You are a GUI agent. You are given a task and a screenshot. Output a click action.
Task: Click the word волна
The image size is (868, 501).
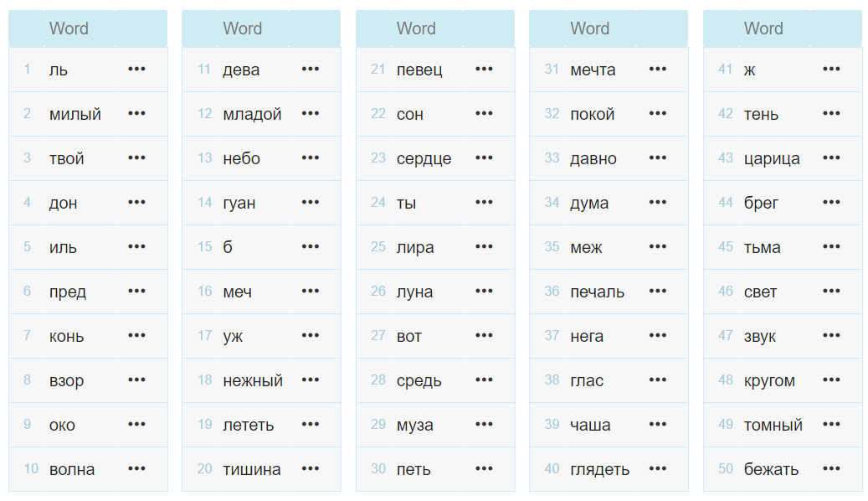pos(72,469)
